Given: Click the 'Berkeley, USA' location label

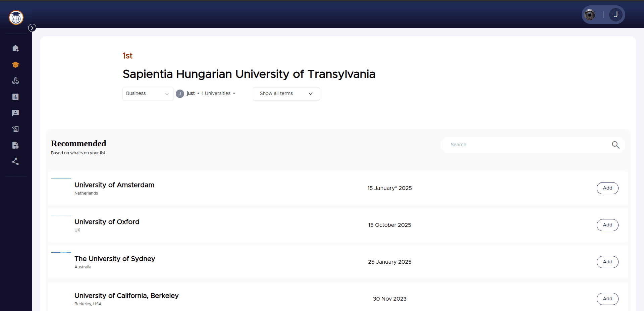Looking at the screenshot, I should tap(88, 304).
